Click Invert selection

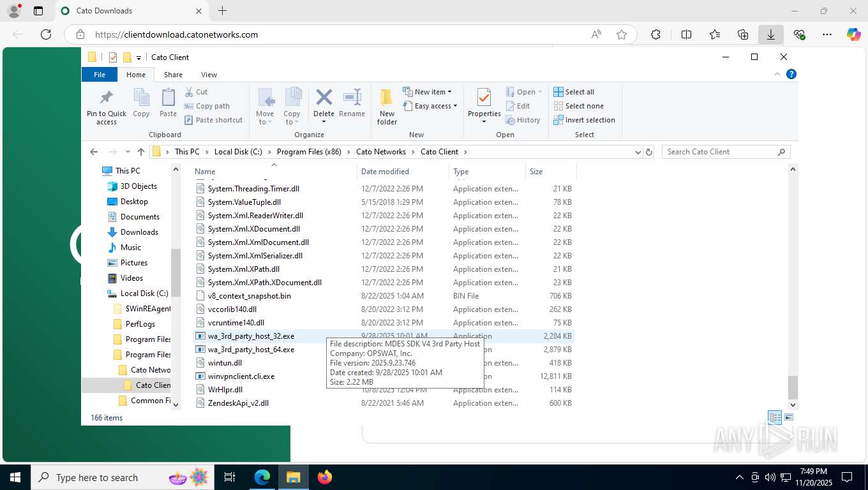pyautogui.click(x=584, y=120)
